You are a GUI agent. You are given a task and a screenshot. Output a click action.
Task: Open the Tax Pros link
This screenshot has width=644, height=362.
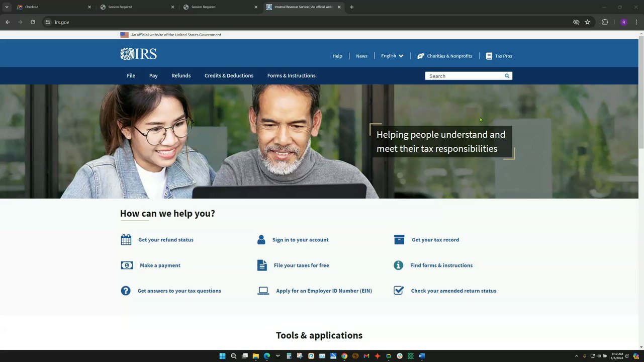pyautogui.click(x=504, y=56)
